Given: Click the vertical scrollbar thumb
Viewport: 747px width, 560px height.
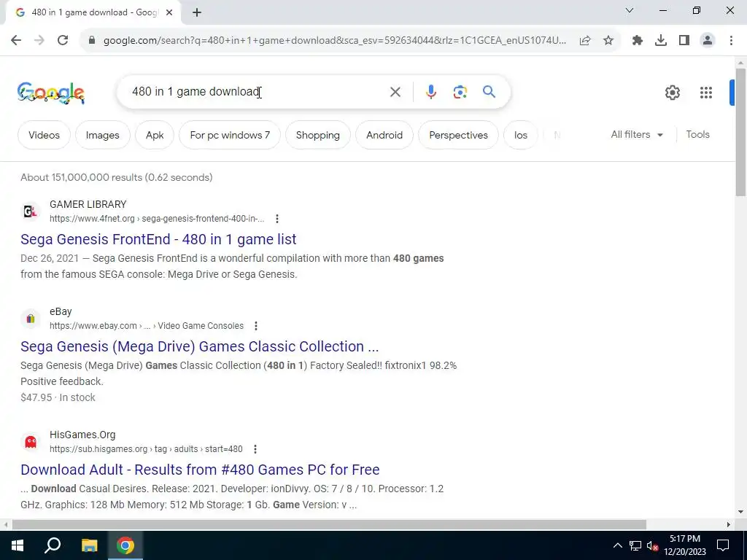Looking at the screenshot, I should tap(740, 132).
